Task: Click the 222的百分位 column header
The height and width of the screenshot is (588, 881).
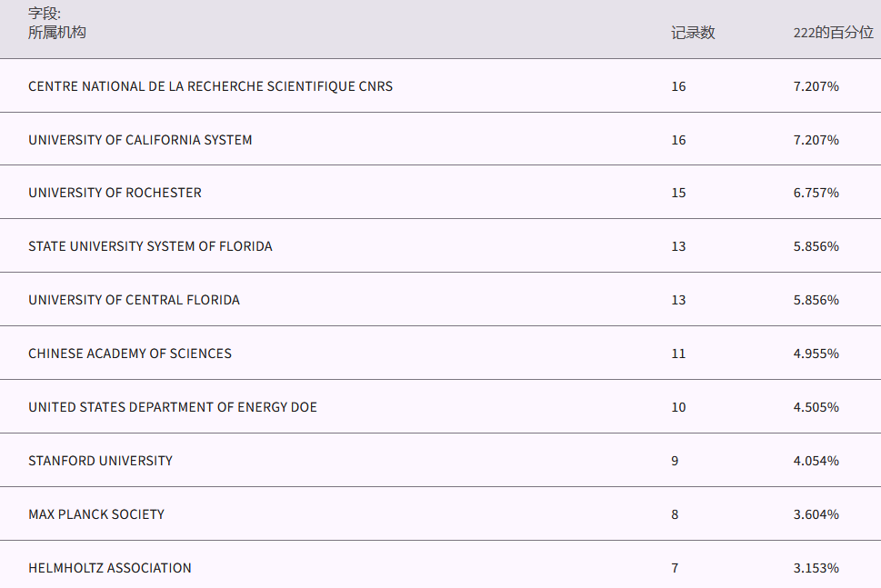Action: (x=833, y=33)
